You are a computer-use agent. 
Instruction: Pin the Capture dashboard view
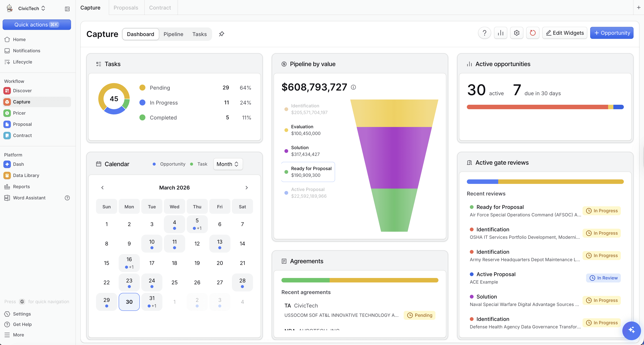221,34
